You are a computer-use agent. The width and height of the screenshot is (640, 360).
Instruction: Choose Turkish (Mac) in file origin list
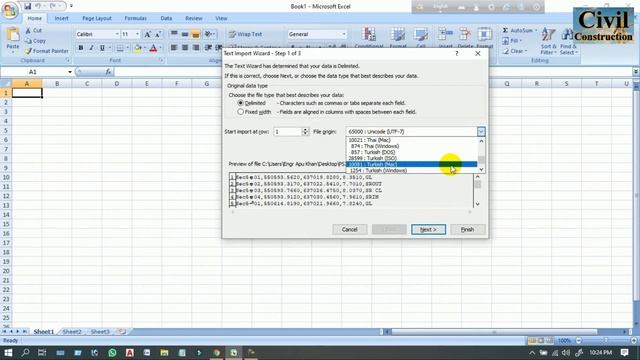[x=411, y=164]
